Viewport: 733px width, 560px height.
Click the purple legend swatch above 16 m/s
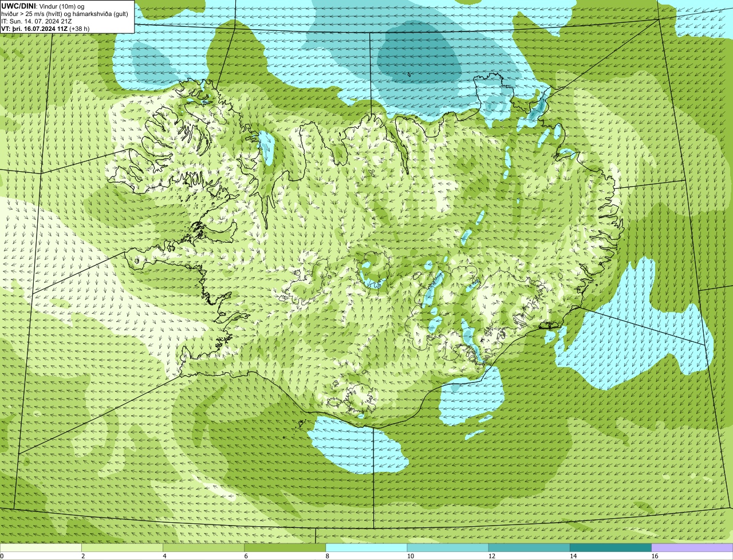692,548
